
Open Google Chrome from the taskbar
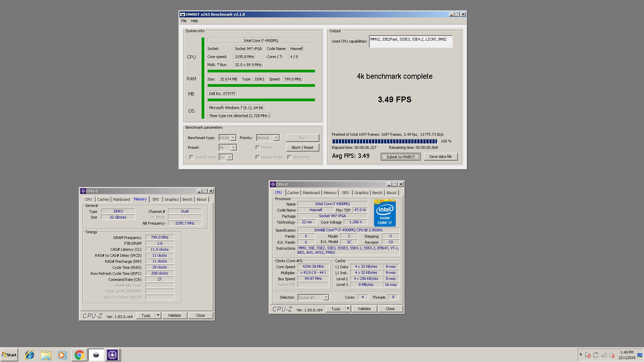[x=79, y=355]
